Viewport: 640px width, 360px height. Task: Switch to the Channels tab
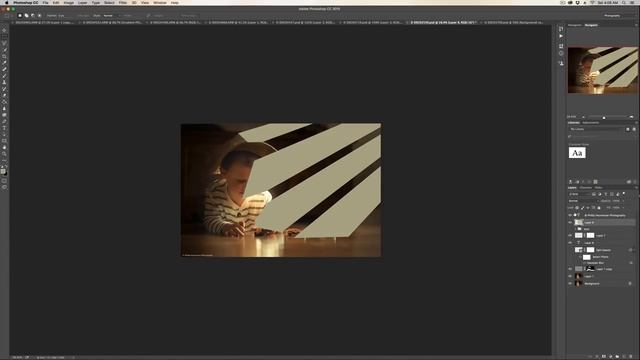click(x=586, y=187)
